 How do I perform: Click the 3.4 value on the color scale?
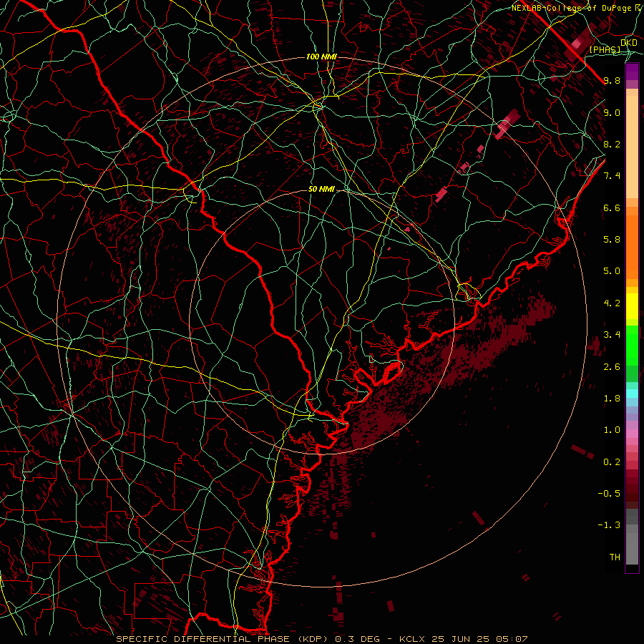coord(612,335)
